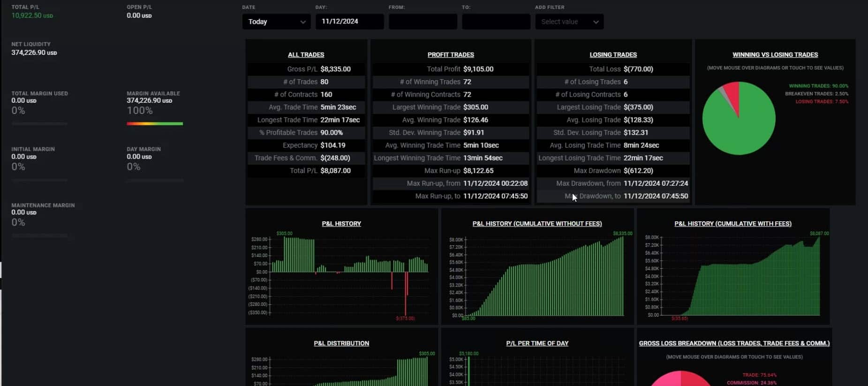This screenshot has height=386, width=868.
Task: Select the Initial Margin 0.00 USD value
Action: (x=24, y=157)
